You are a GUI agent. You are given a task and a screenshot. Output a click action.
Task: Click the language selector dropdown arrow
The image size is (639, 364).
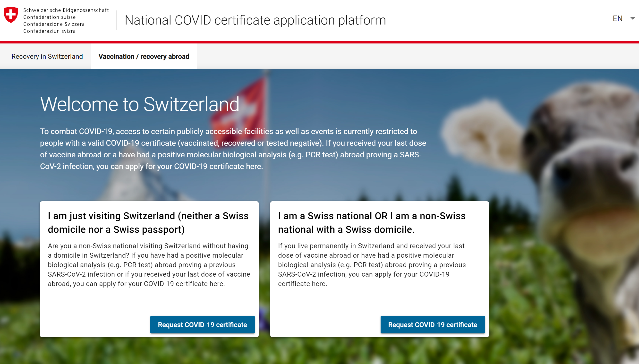632,18
